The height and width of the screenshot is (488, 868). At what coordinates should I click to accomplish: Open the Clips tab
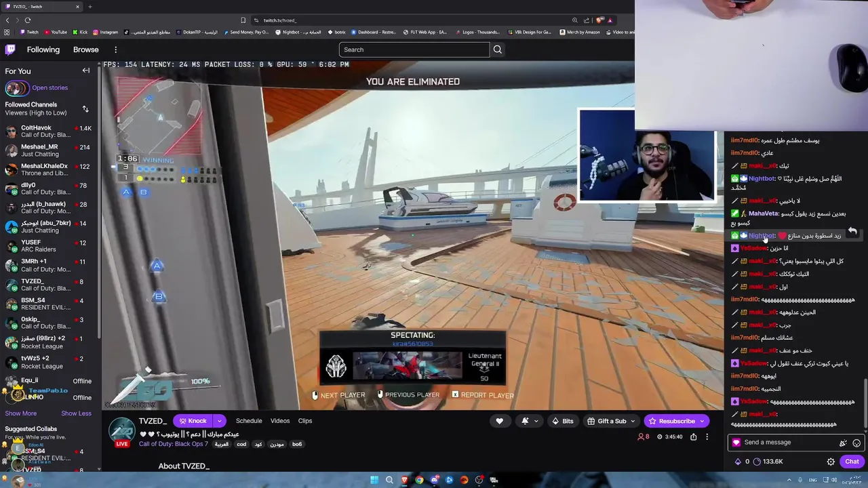click(x=305, y=421)
